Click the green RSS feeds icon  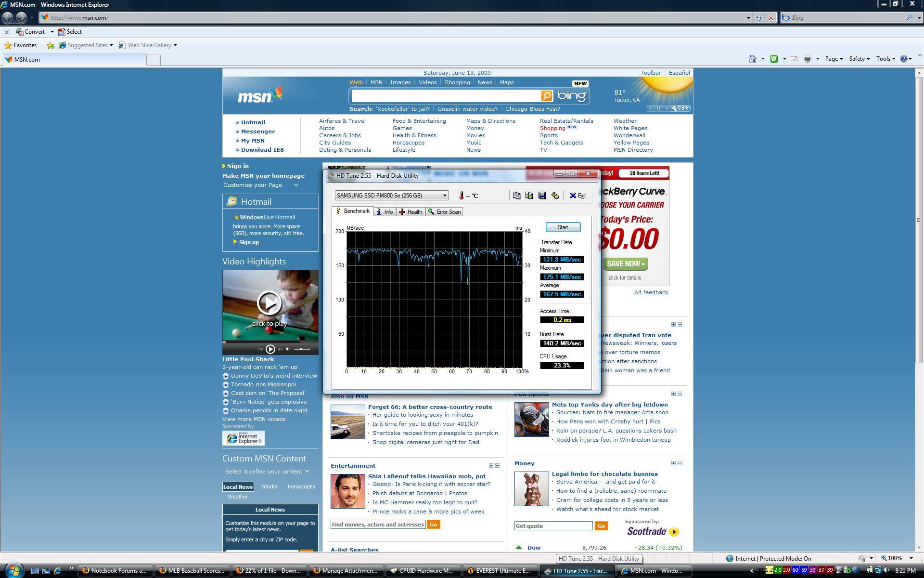[774, 59]
